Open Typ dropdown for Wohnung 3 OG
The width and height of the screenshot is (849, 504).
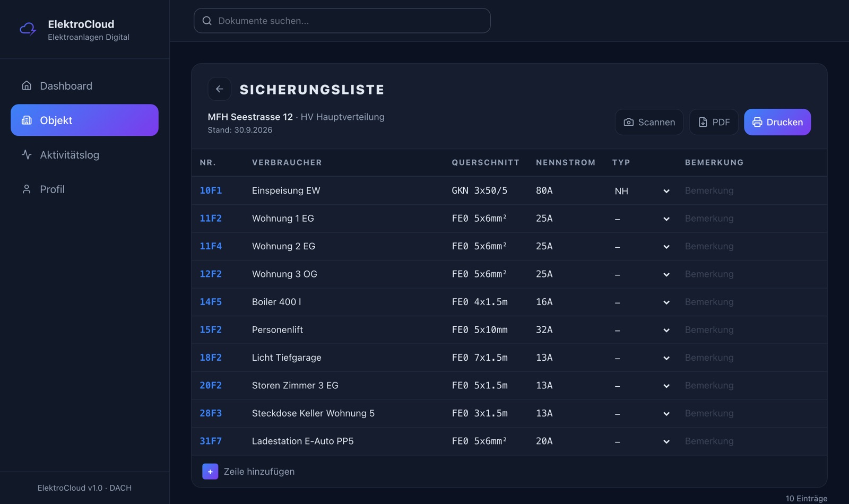pos(643,274)
